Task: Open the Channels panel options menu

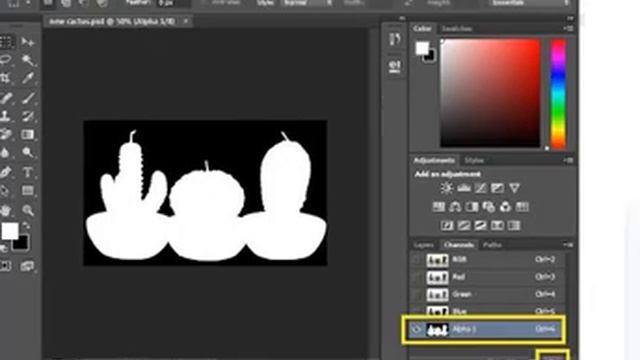Action: pyautogui.click(x=569, y=244)
